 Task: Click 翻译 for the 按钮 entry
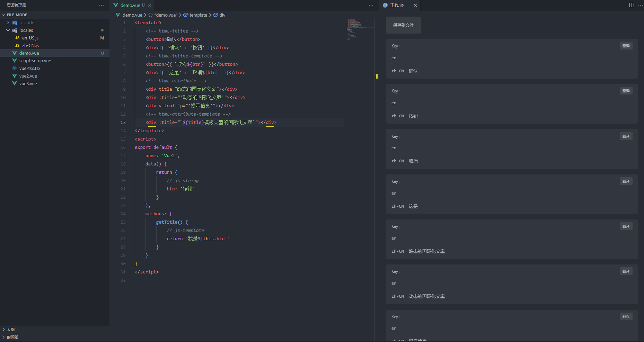pos(626,91)
